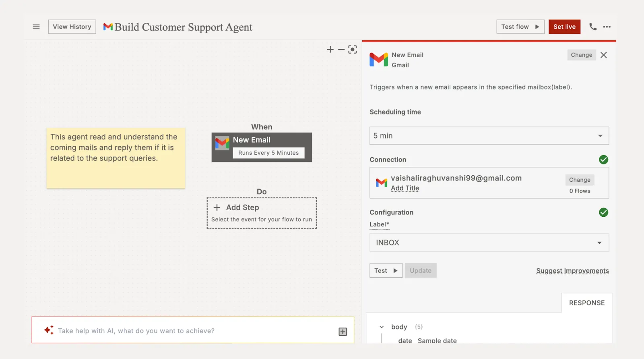The height and width of the screenshot is (359, 644).
Task: Open the hamburger menu
Action: (x=36, y=27)
